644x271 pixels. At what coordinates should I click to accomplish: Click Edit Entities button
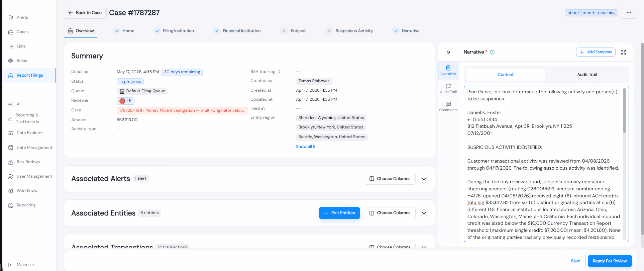point(339,213)
